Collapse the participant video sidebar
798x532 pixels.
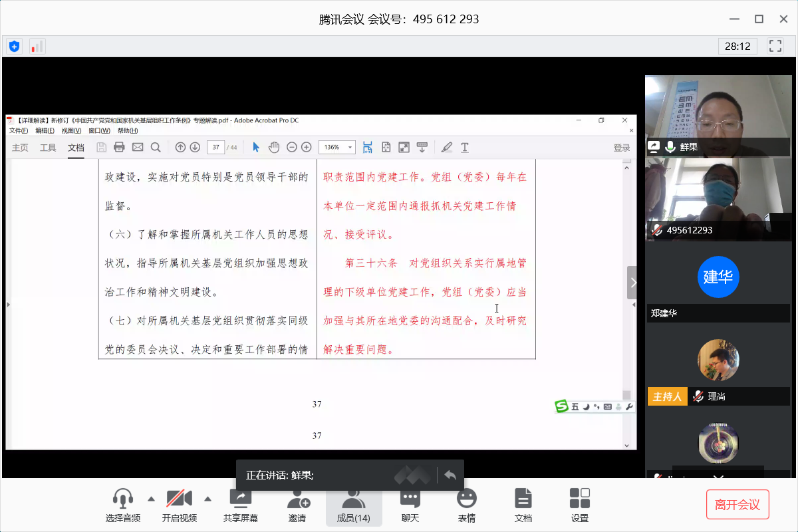tap(632, 283)
